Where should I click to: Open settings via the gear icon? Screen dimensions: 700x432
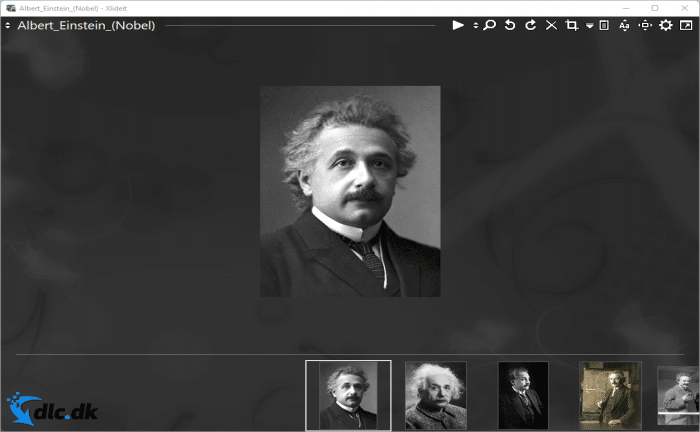tap(666, 25)
